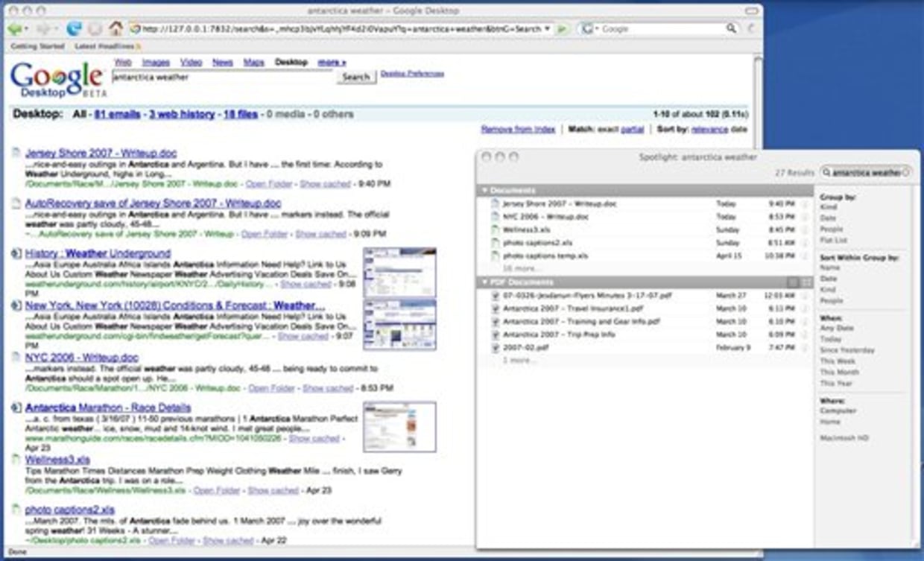
Task: Show 1 more PDF Documents in Spotlight
Action: [519, 361]
